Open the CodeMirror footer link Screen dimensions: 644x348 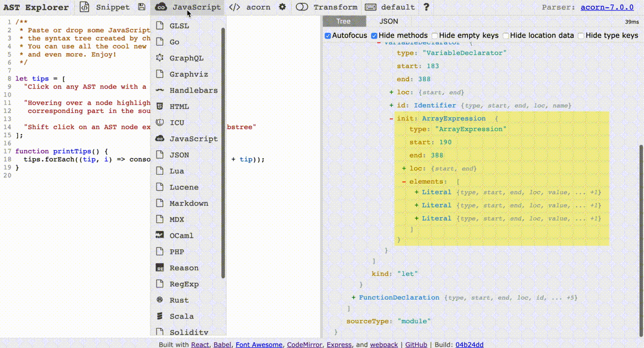pyautogui.click(x=305, y=344)
